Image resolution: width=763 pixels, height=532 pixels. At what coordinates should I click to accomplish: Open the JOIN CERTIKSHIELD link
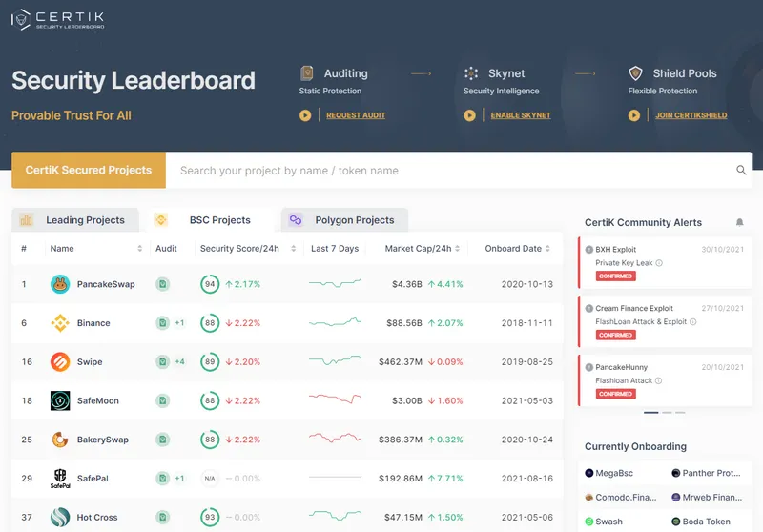click(x=691, y=115)
